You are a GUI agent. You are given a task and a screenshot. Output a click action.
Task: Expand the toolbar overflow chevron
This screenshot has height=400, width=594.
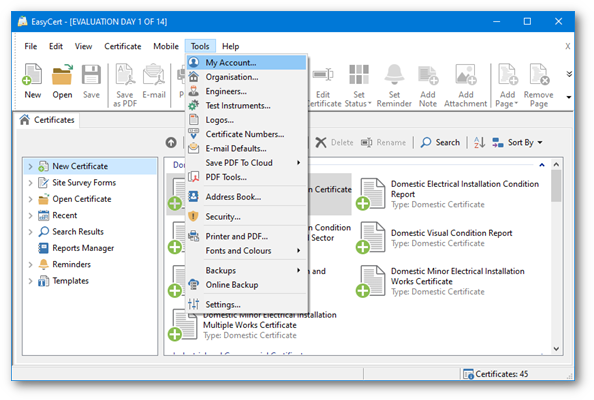coord(569,74)
